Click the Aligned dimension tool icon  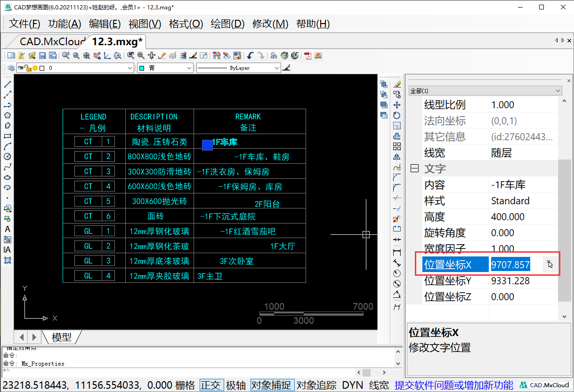(397, 263)
